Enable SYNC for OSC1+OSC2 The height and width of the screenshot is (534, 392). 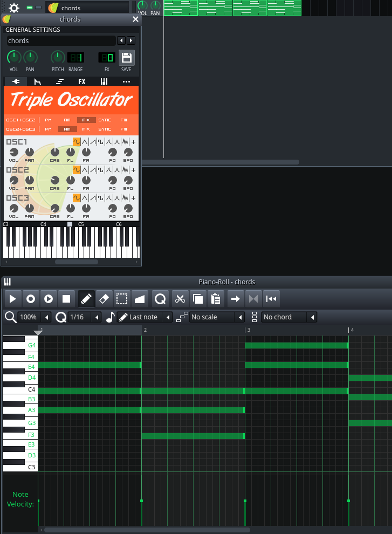click(x=105, y=120)
